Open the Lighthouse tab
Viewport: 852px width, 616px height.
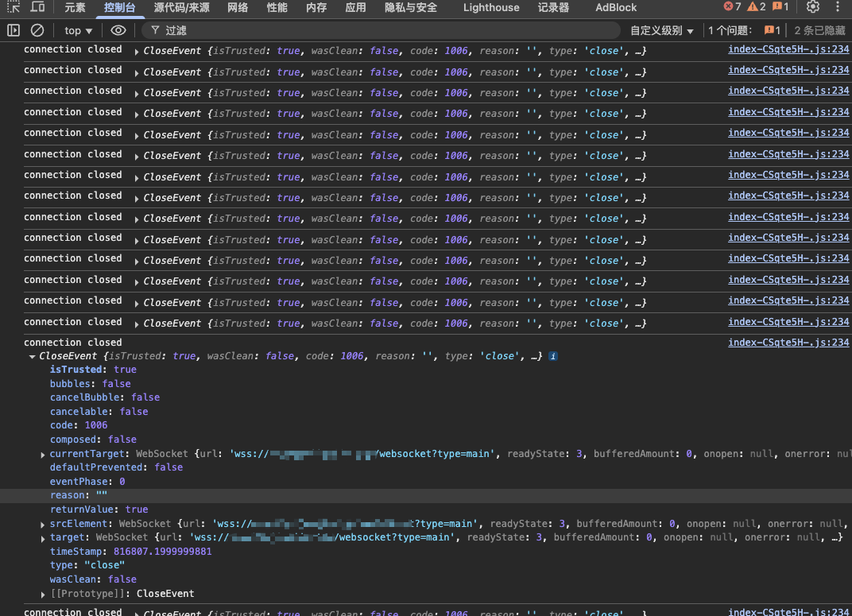(x=491, y=8)
